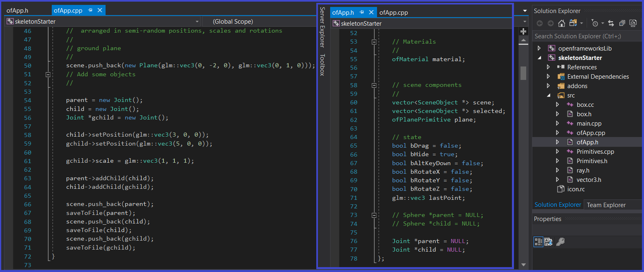The image size is (644, 272).
Task: Click the split editor icon above scrollbar
Action: [x=523, y=31]
